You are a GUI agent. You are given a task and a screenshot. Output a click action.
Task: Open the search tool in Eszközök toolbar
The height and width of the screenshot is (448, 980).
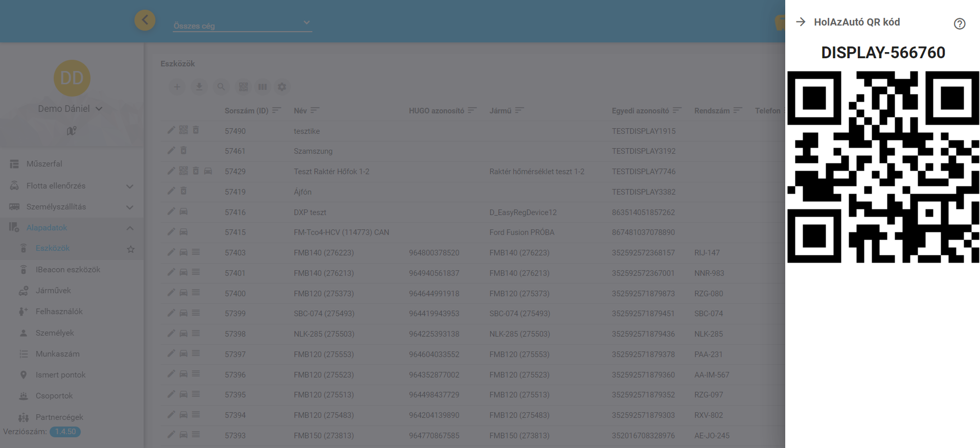point(221,87)
